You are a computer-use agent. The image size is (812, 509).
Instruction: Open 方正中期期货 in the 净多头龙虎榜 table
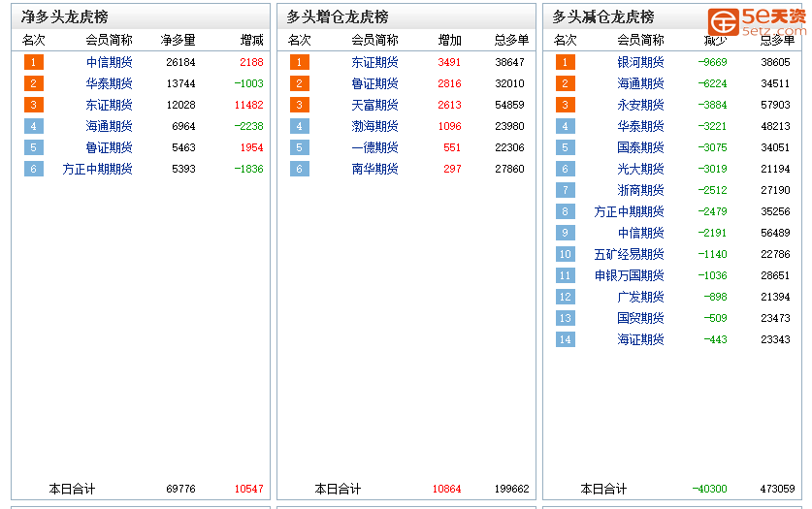click(x=97, y=169)
